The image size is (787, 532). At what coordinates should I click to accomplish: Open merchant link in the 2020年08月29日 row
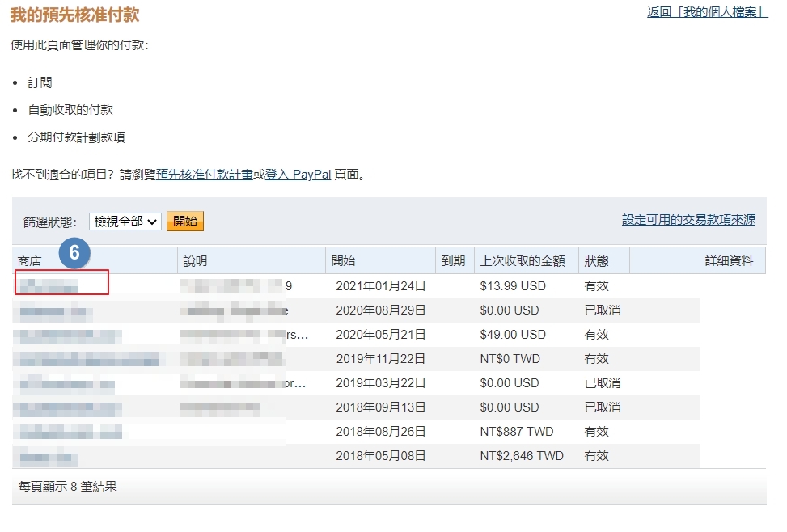pyautogui.click(x=56, y=311)
